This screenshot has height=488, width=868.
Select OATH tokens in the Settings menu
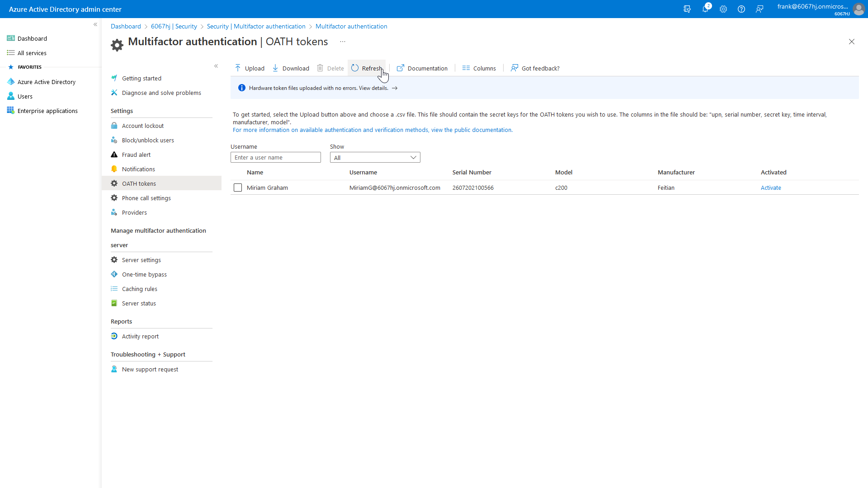pyautogui.click(x=139, y=183)
